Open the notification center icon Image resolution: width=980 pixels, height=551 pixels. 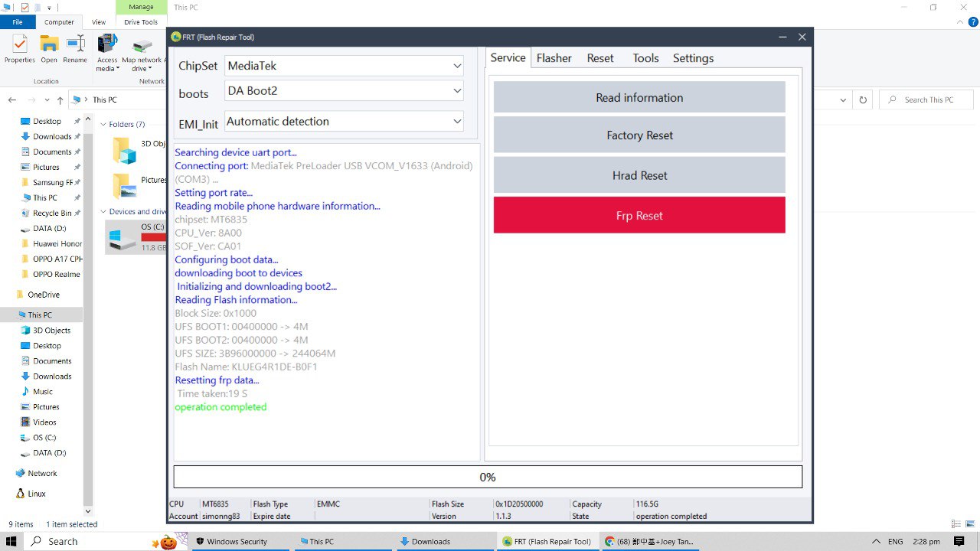point(959,541)
